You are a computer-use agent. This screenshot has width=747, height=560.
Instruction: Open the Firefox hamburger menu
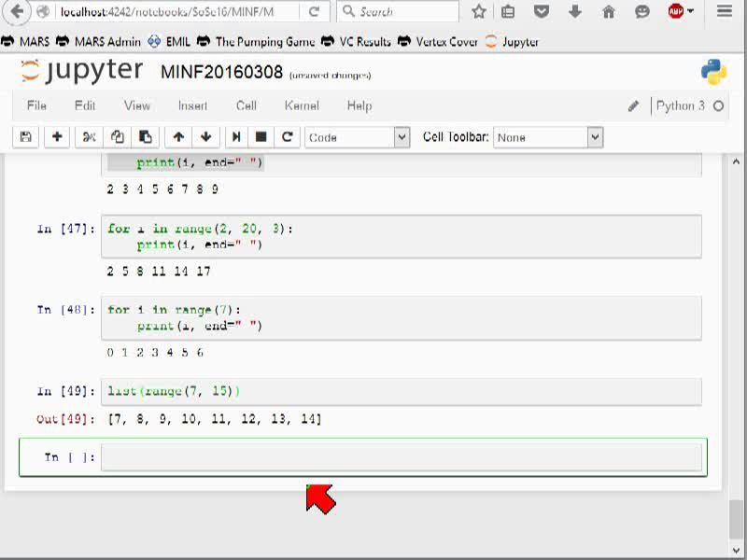725,11
